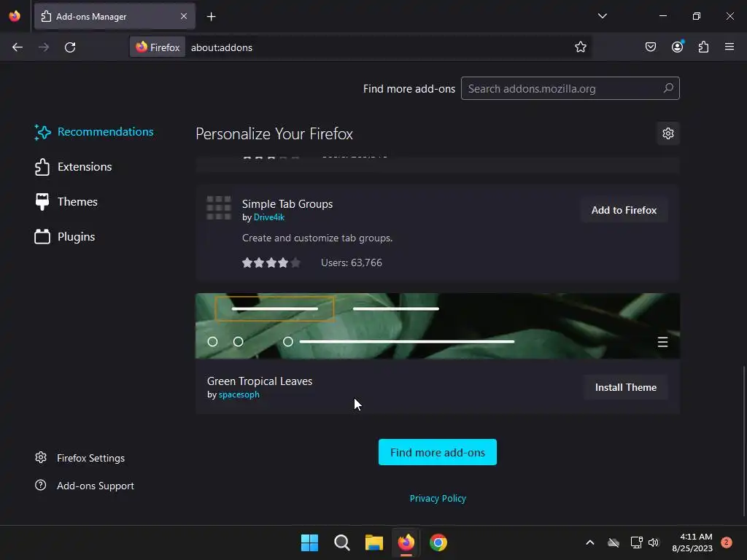Open Plugins sidebar category
Screen dimensions: 747x560
coord(64,237)
